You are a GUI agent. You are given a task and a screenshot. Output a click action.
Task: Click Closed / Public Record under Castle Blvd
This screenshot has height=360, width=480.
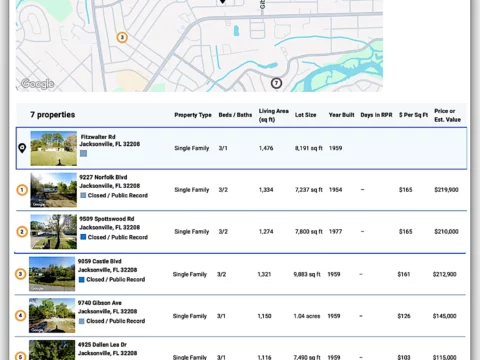point(116,279)
